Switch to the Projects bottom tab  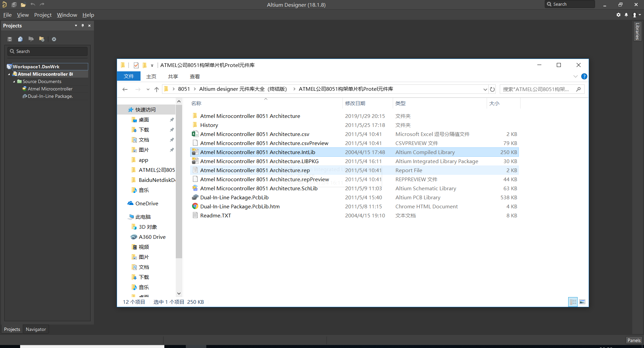[12, 329]
